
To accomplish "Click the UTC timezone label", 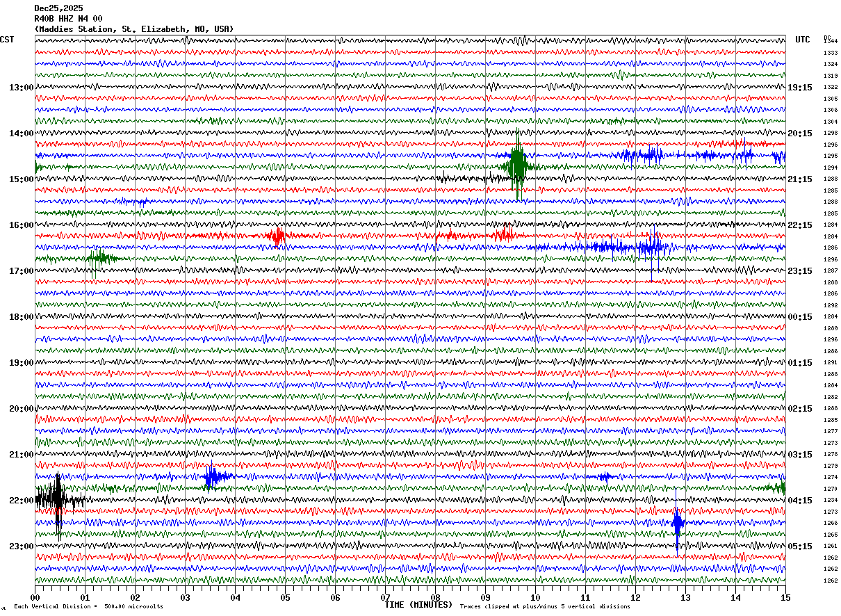I will (803, 40).
